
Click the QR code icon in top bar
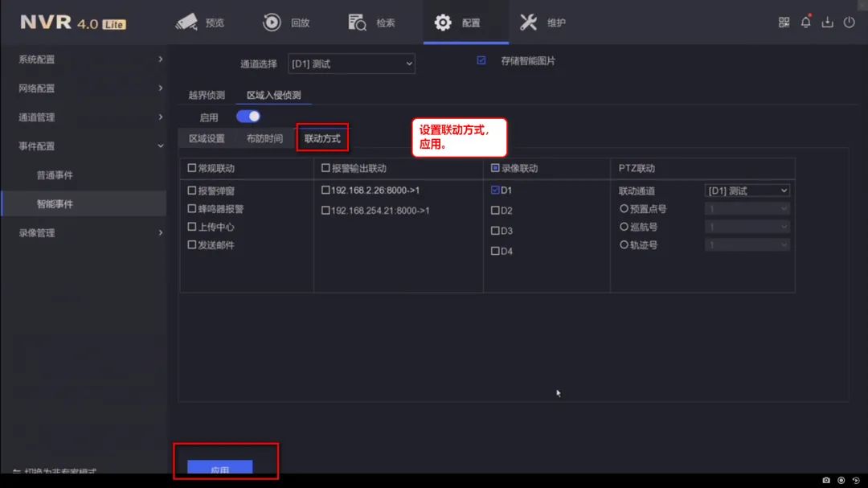point(784,23)
